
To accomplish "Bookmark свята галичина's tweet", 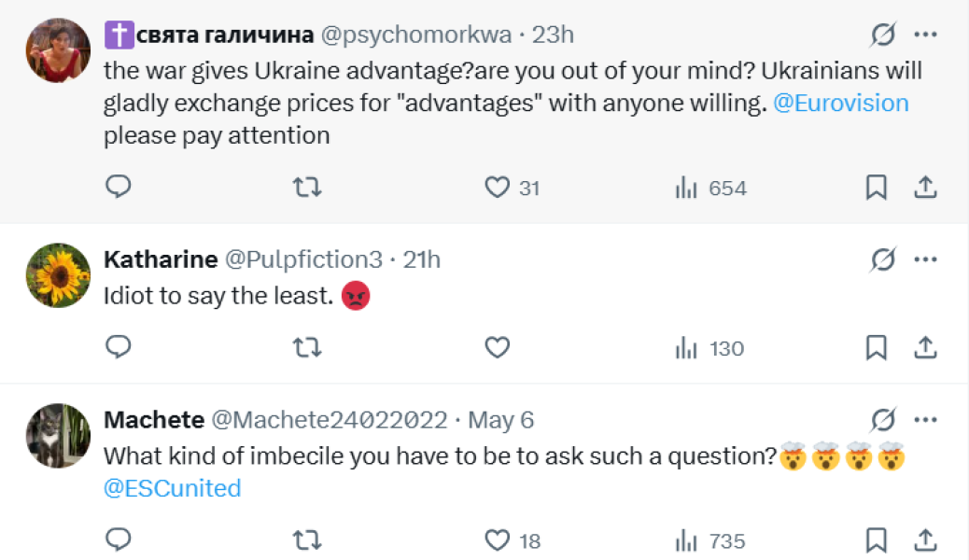I will pos(876,188).
